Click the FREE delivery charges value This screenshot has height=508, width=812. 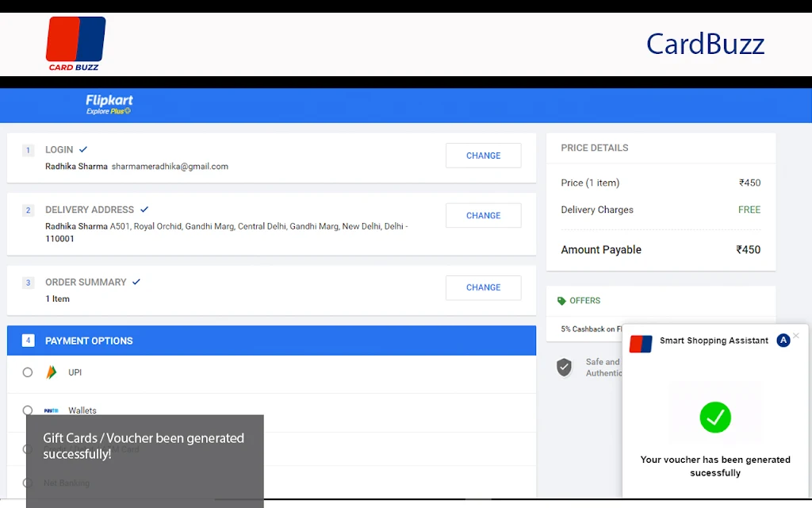[749, 210]
